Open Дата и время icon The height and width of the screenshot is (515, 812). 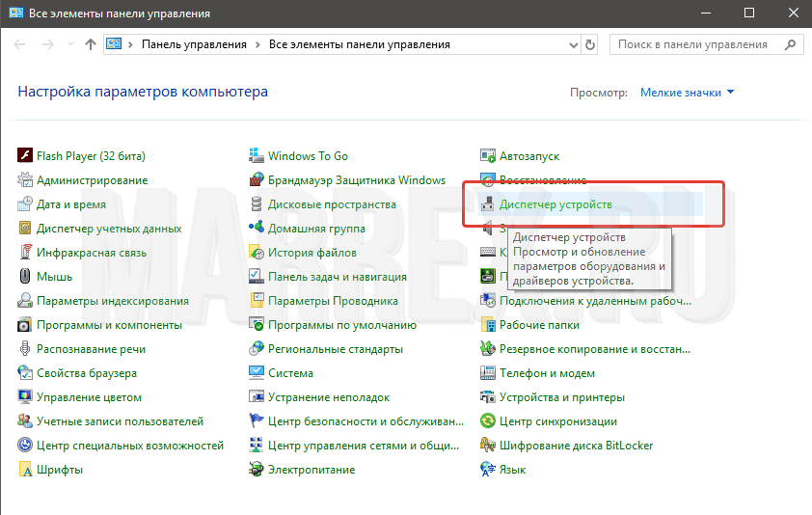25,204
